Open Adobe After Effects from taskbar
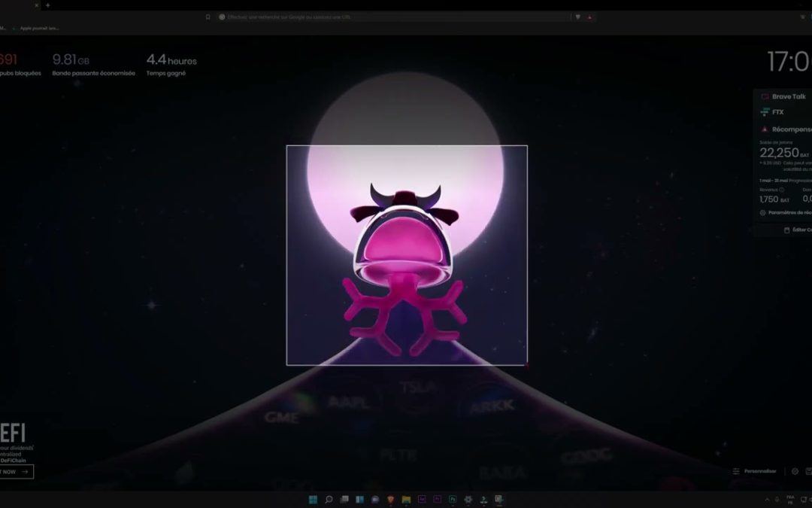The height and width of the screenshot is (508, 812). point(422,499)
